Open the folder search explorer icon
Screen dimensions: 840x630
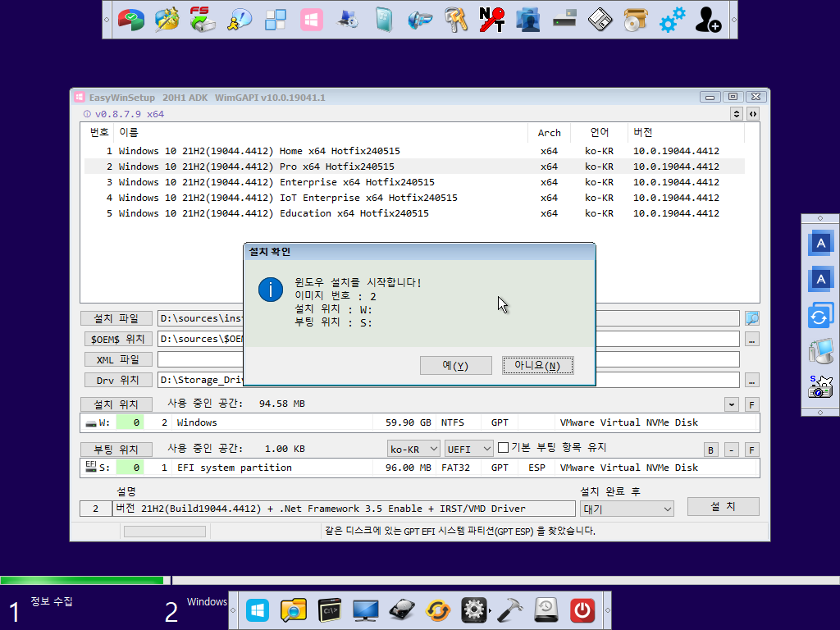point(294,610)
